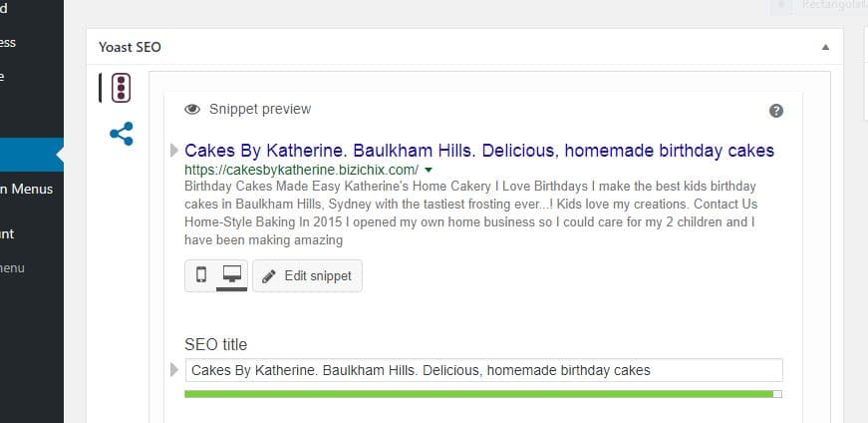Open the Yoast traffic light content optimization tab
Screen dimensions: 868x423
(121, 88)
